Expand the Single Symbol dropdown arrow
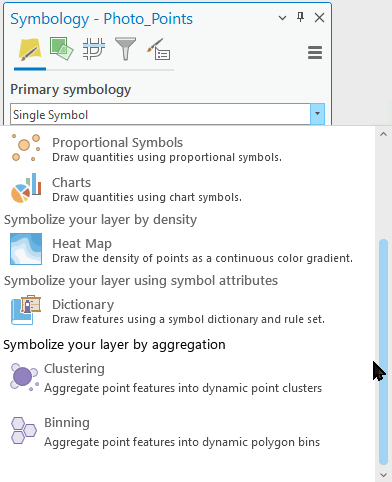This screenshot has height=482, width=392. pos(317,114)
